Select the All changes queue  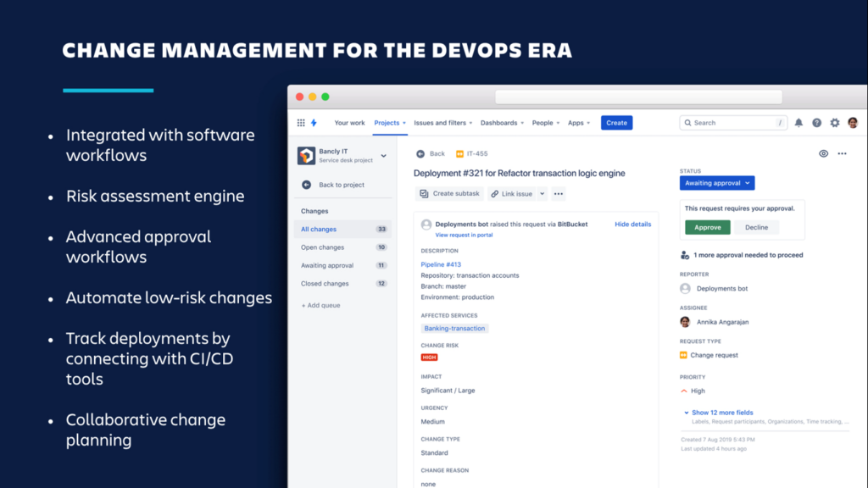(x=342, y=229)
